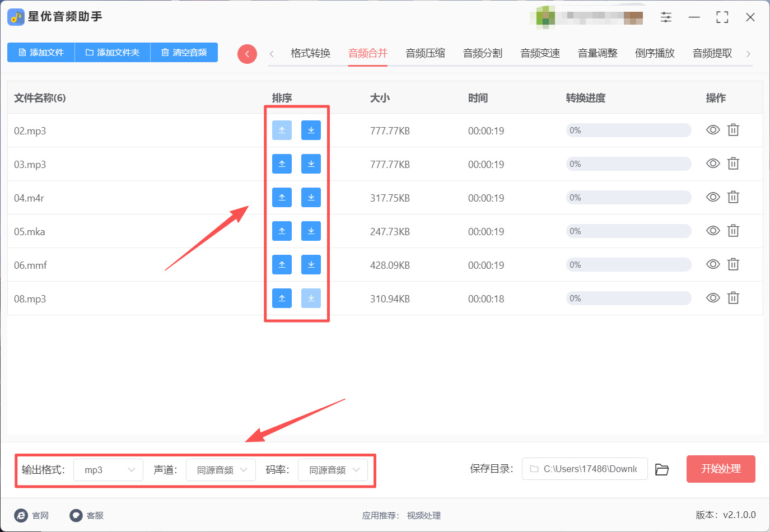Screen dimensions: 770x532
Task: Move 03.mp3 up in the order
Action: click(x=282, y=164)
